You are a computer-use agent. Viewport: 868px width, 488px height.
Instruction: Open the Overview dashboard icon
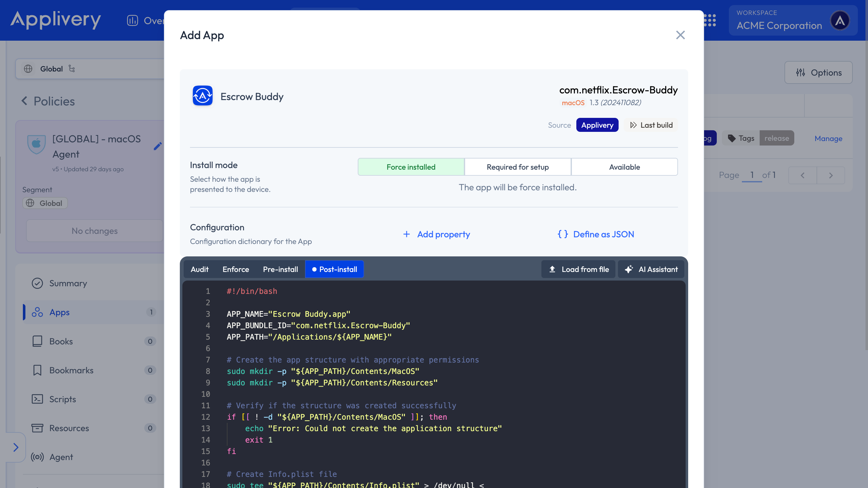[x=132, y=21]
